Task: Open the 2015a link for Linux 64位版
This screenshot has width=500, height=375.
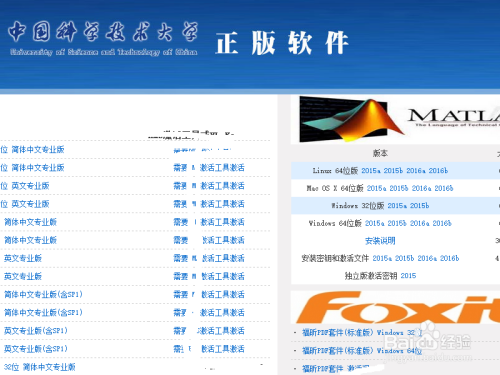Action: tap(371, 171)
